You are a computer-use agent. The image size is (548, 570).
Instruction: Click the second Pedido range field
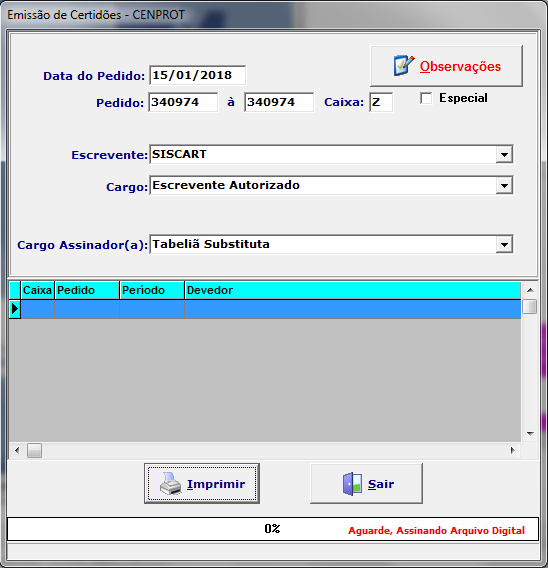tap(279, 102)
